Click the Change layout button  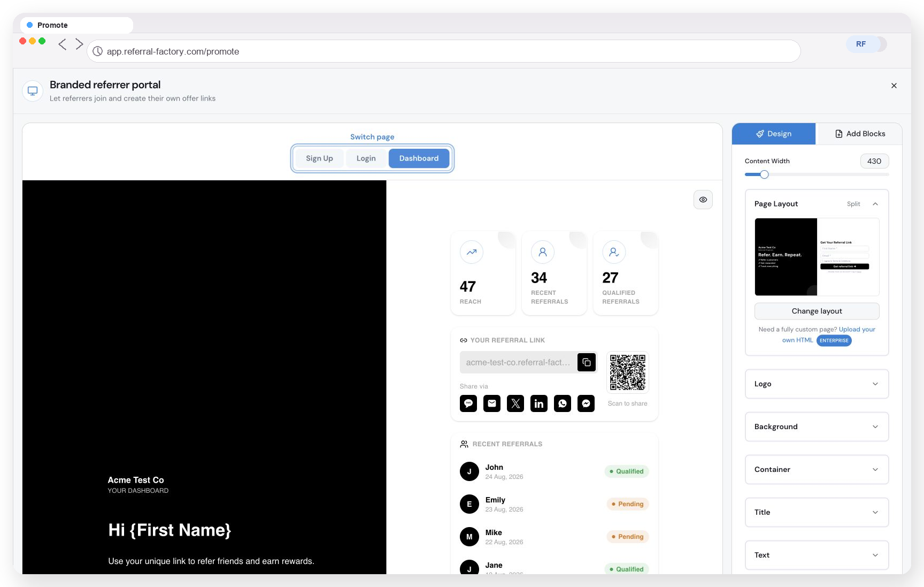[817, 311]
